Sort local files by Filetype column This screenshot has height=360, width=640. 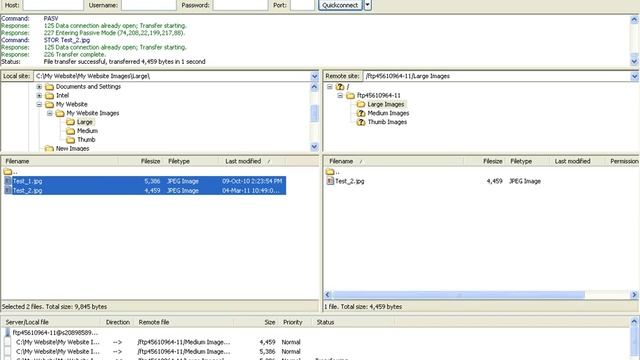191,161
